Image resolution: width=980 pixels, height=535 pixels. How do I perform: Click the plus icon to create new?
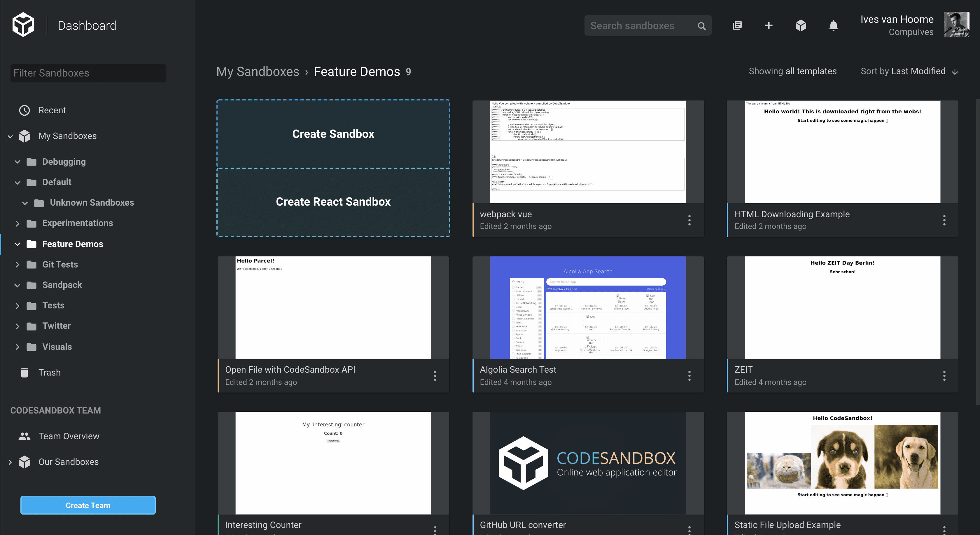(x=769, y=25)
